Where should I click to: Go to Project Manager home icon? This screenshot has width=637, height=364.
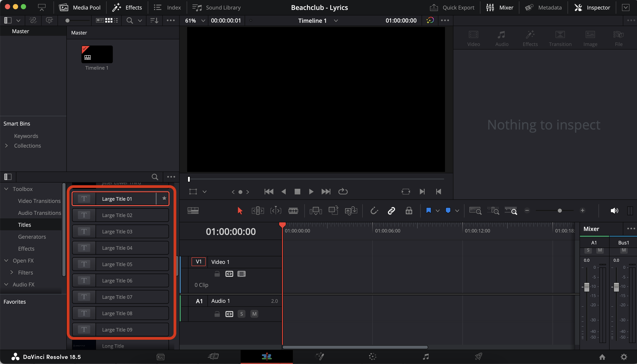tap(602, 357)
